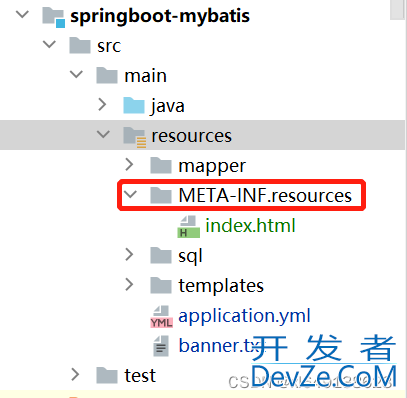
Task: Expand the sql folder chevron
Action: pyautogui.click(x=129, y=254)
